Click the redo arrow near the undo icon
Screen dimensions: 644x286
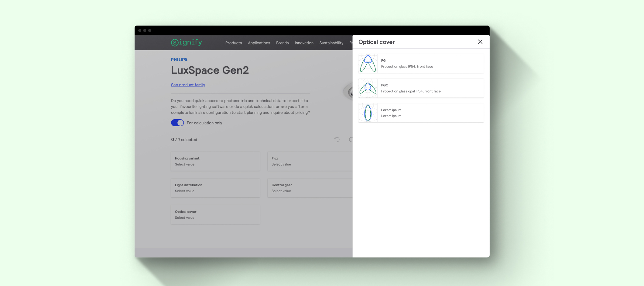351,139
